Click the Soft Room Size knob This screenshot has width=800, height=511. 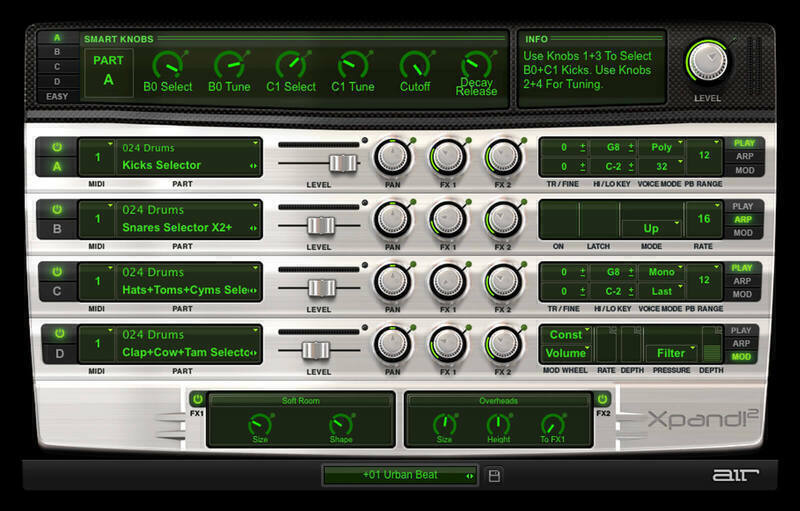click(260, 424)
